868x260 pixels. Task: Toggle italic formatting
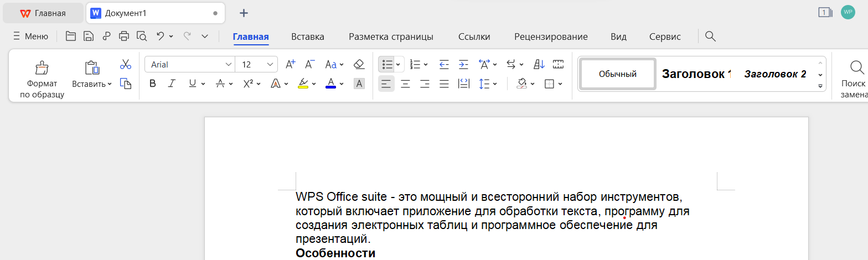pos(172,84)
